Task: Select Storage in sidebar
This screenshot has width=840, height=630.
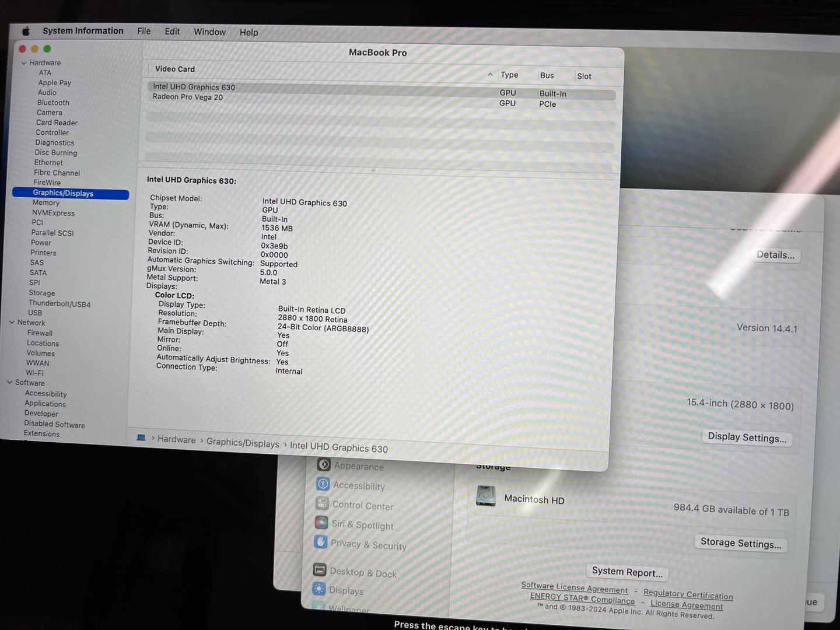Action: [41, 293]
